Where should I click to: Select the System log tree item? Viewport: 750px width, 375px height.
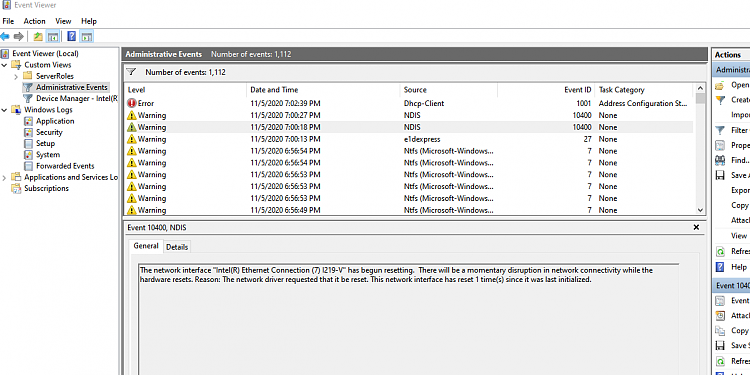(48, 154)
